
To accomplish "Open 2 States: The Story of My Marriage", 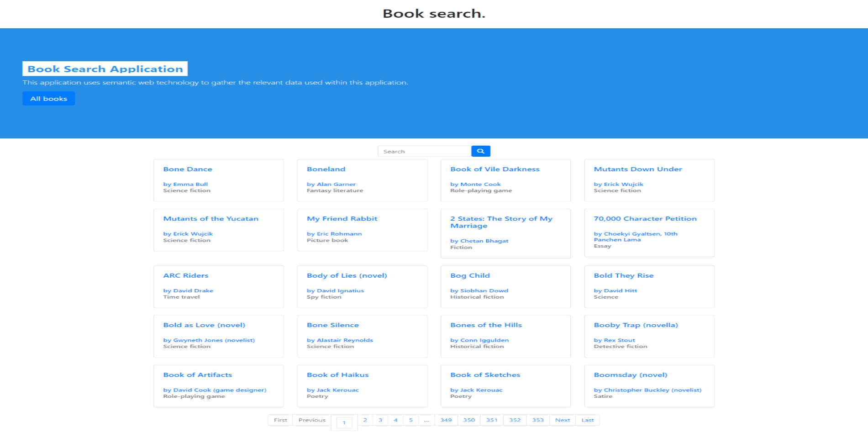I will point(501,222).
